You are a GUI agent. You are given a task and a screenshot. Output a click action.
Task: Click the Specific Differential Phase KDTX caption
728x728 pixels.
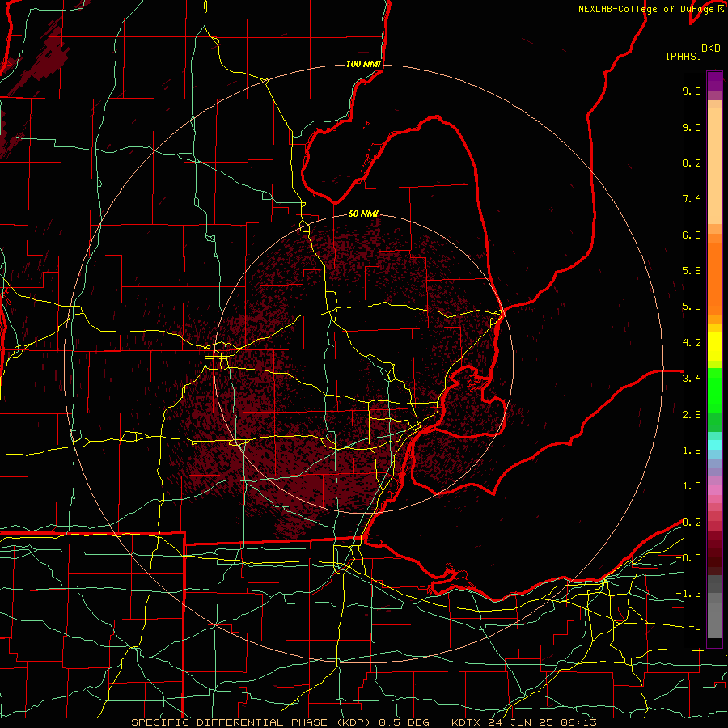pyautogui.click(x=363, y=722)
